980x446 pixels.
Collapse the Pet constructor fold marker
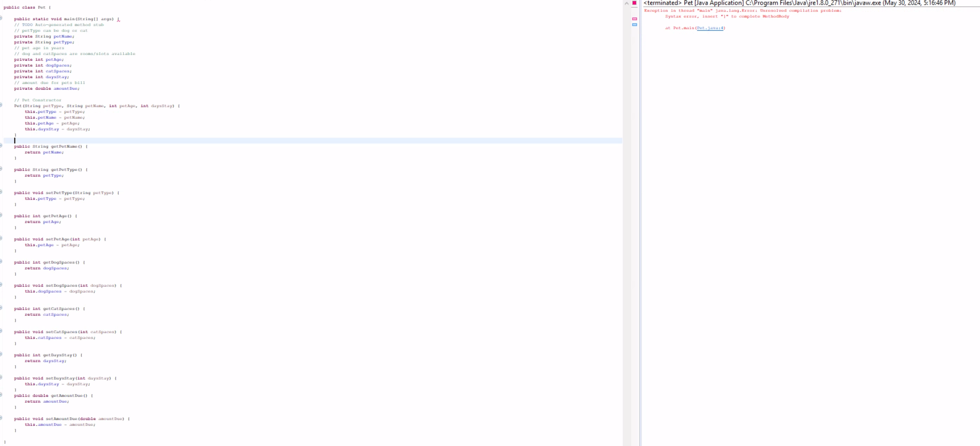(x=1, y=105)
